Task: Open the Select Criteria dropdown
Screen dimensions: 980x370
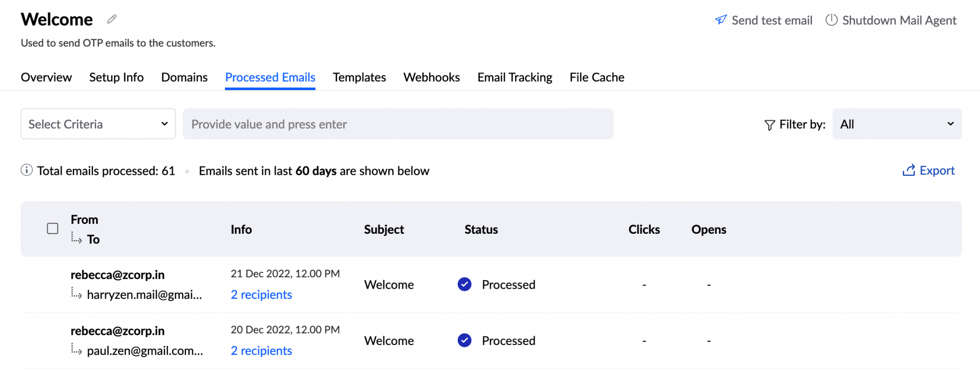Action: click(98, 124)
